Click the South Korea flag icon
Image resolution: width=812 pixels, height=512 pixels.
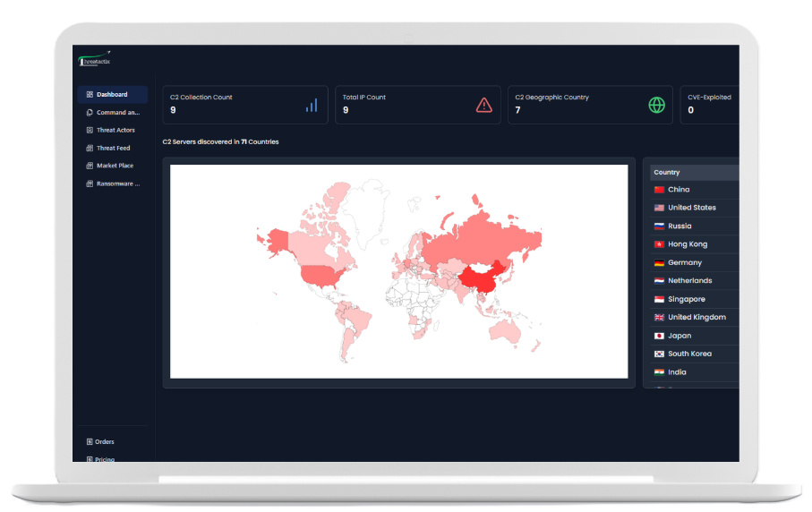(x=659, y=354)
